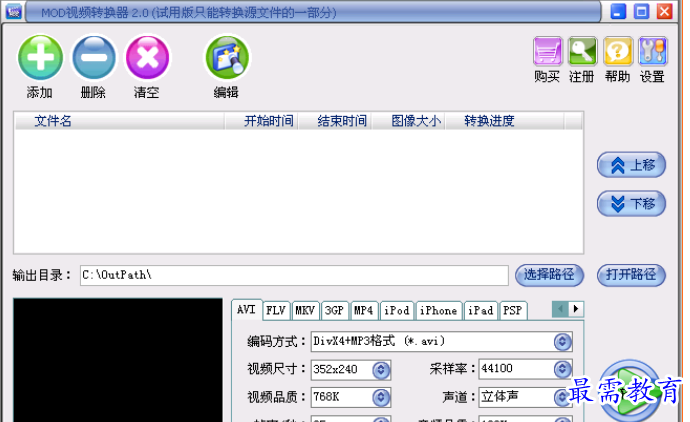Move item down with 下移 button
690x422 pixels.
(x=631, y=204)
